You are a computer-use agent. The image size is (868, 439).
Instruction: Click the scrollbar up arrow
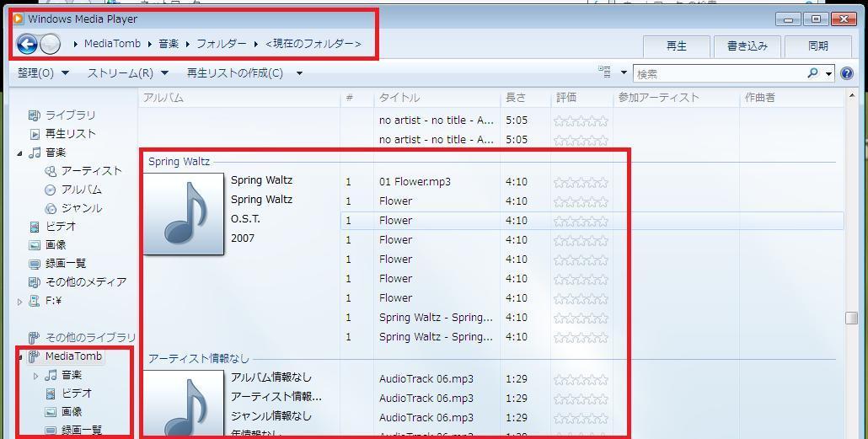(x=851, y=96)
